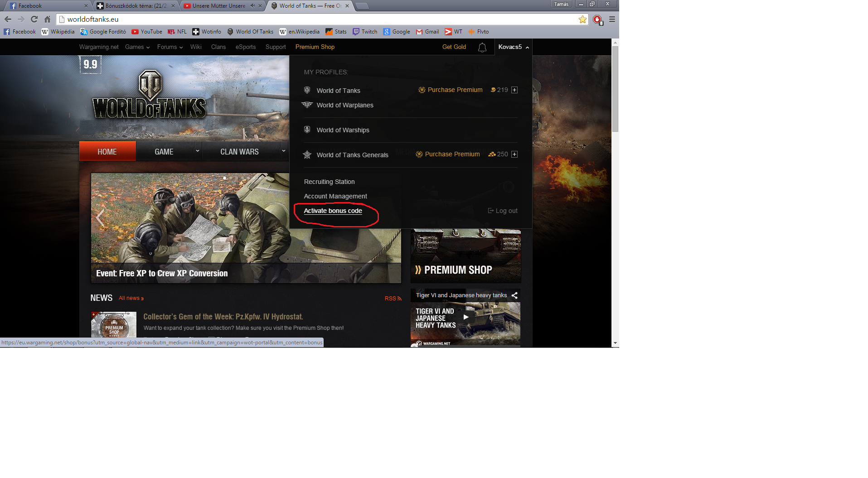Play the Tiger VI heavy tanks video
Screen dimensions: 868x478
[466, 317]
